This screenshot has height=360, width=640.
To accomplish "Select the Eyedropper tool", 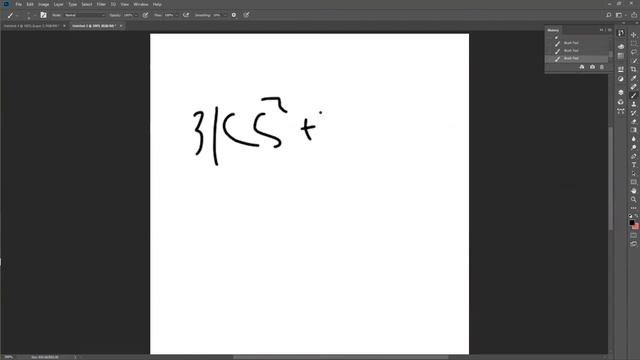I will (x=633, y=78).
